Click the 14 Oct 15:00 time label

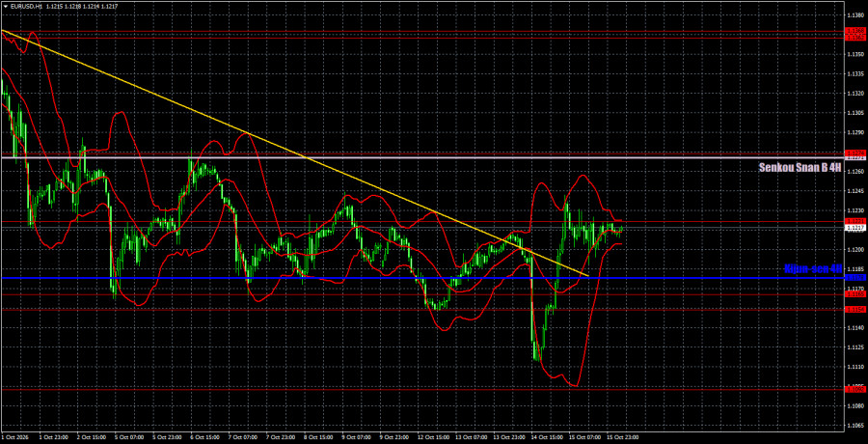pos(546,437)
